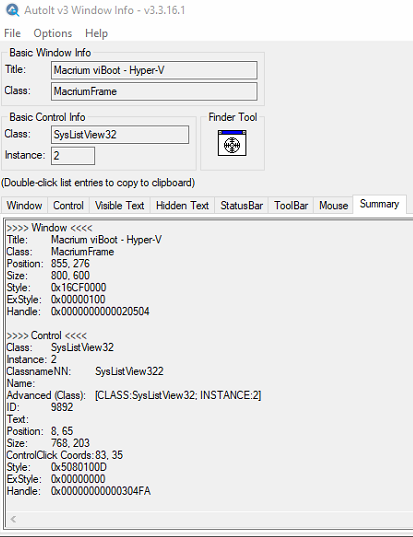This screenshot has width=413, height=537.
Task: Switch to the Visible Text tab
Action: pyautogui.click(x=120, y=205)
